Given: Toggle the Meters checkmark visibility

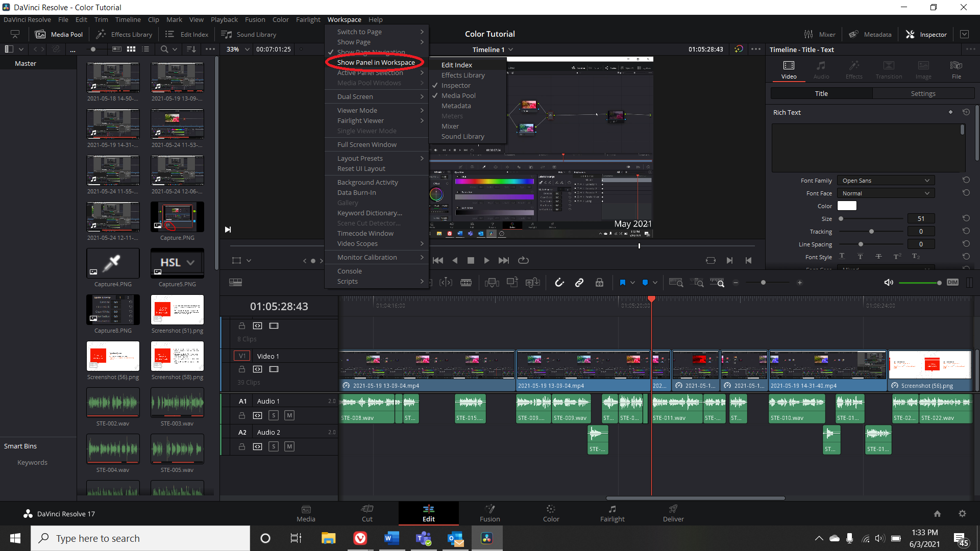Looking at the screenshot, I should [451, 116].
